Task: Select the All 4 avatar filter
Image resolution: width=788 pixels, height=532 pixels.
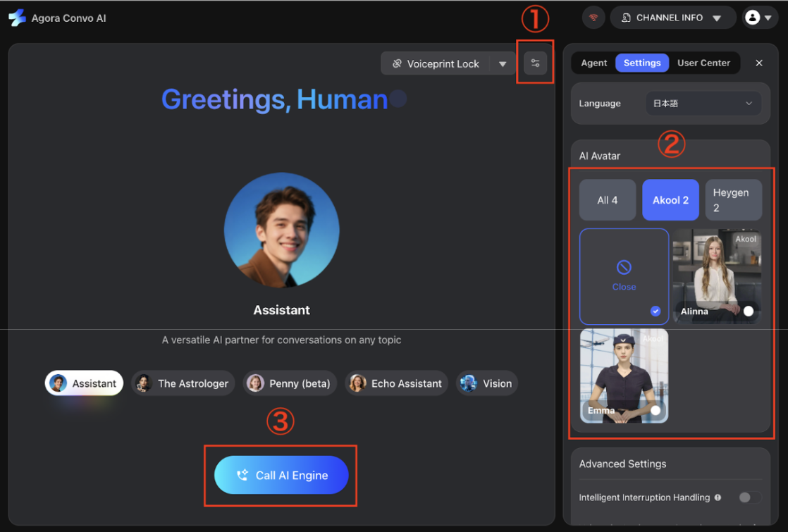Action: point(607,199)
